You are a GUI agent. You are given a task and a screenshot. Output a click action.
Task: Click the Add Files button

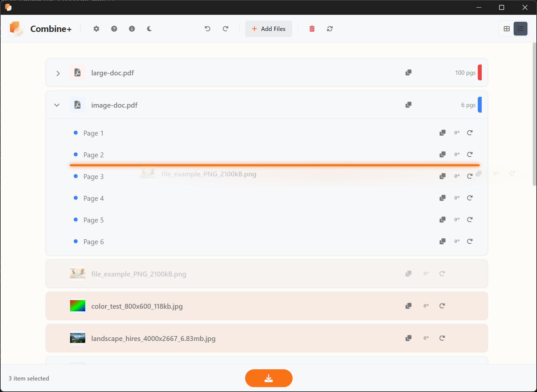click(268, 29)
